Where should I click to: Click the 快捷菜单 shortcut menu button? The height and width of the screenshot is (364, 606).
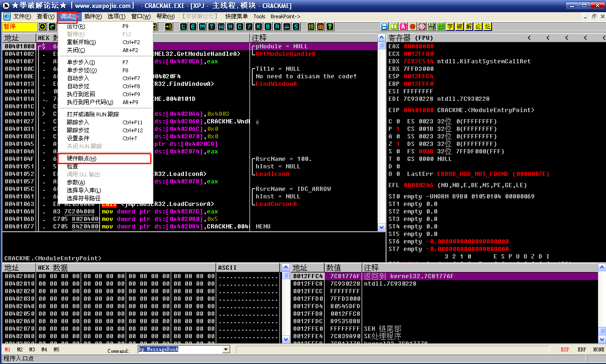236,16
